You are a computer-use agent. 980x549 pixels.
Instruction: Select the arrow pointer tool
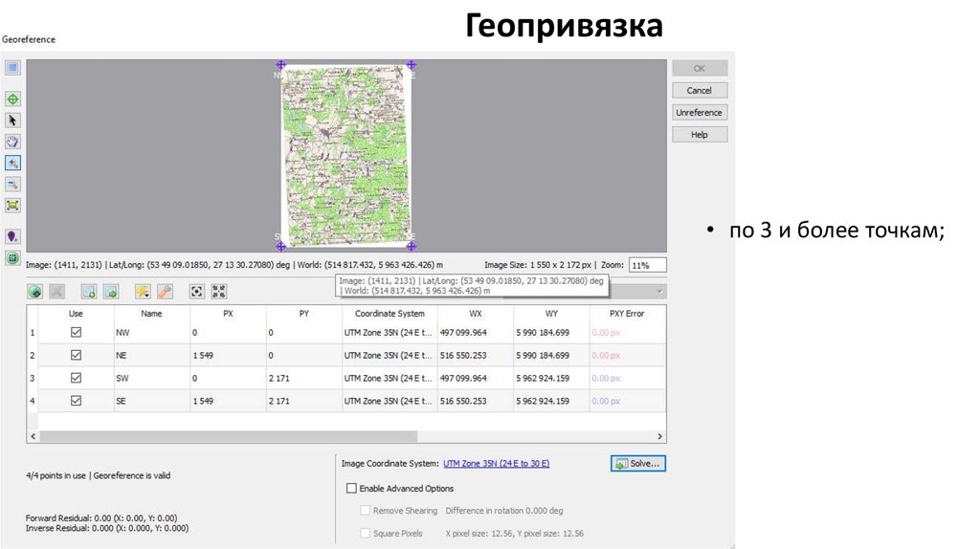(12, 121)
